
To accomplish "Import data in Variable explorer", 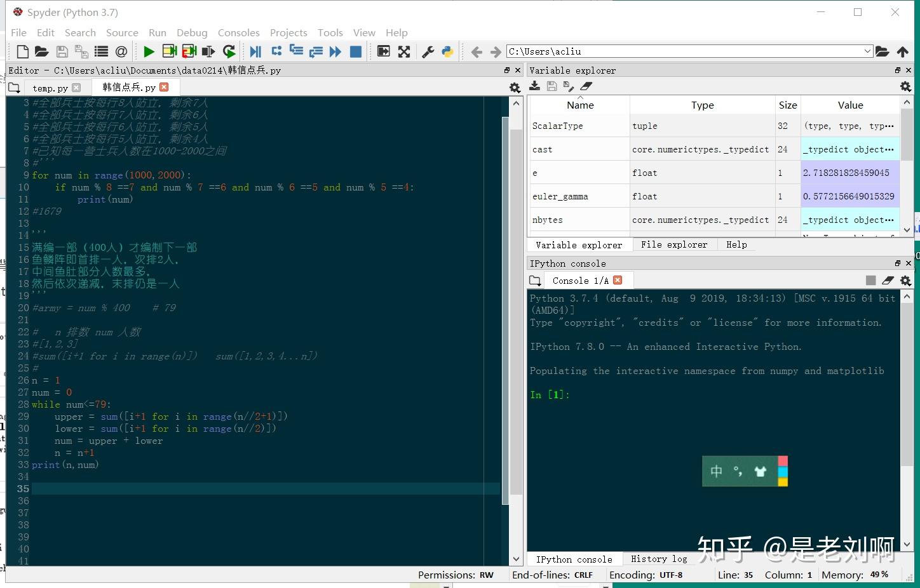I will click(535, 86).
